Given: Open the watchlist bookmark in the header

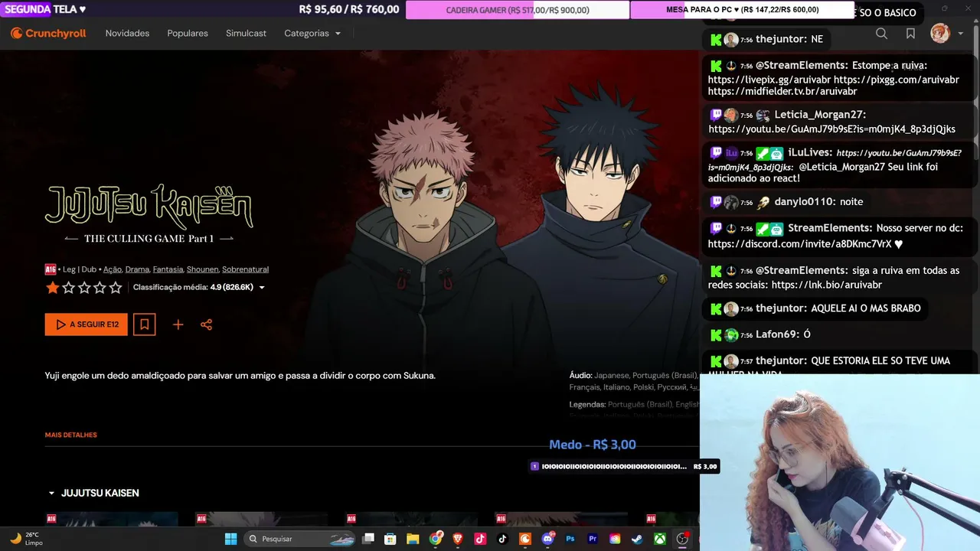Looking at the screenshot, I should pos(910,33).
